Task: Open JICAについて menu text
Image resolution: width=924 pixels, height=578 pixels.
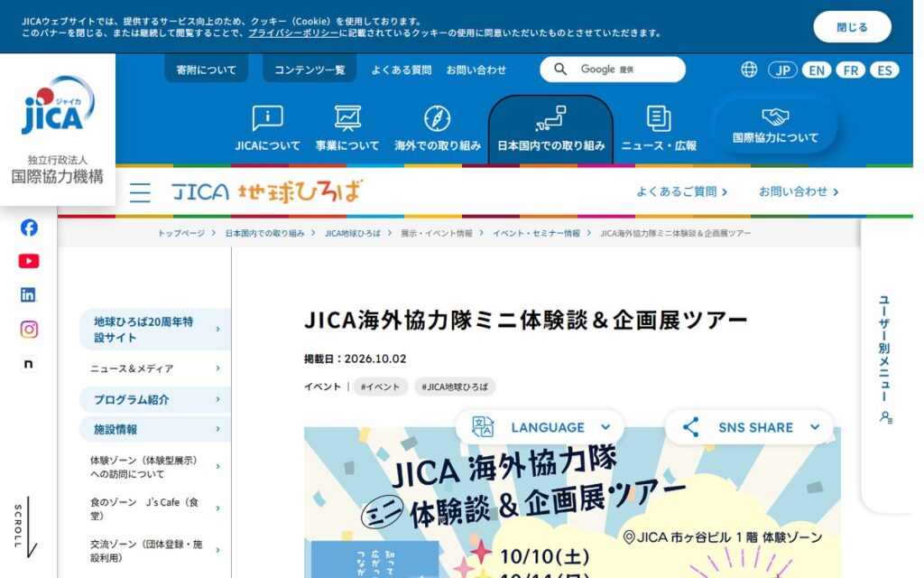Action: (x=267, y=145)
